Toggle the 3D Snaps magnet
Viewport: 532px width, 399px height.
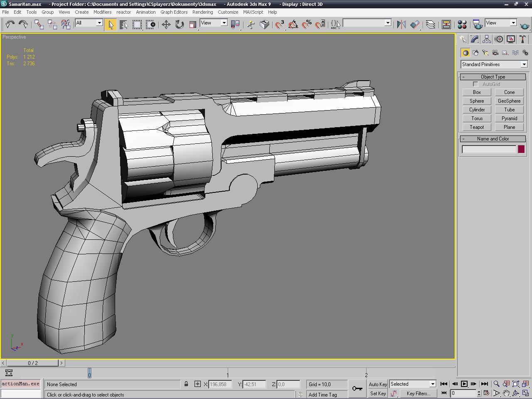[x=279, y=25]
